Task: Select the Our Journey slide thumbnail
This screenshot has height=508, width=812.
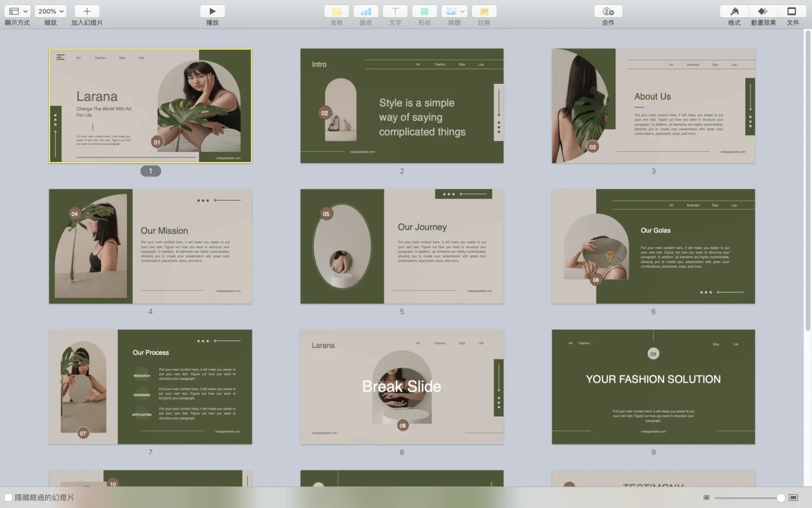Action: pyautogui.click(x=402, y=246)
